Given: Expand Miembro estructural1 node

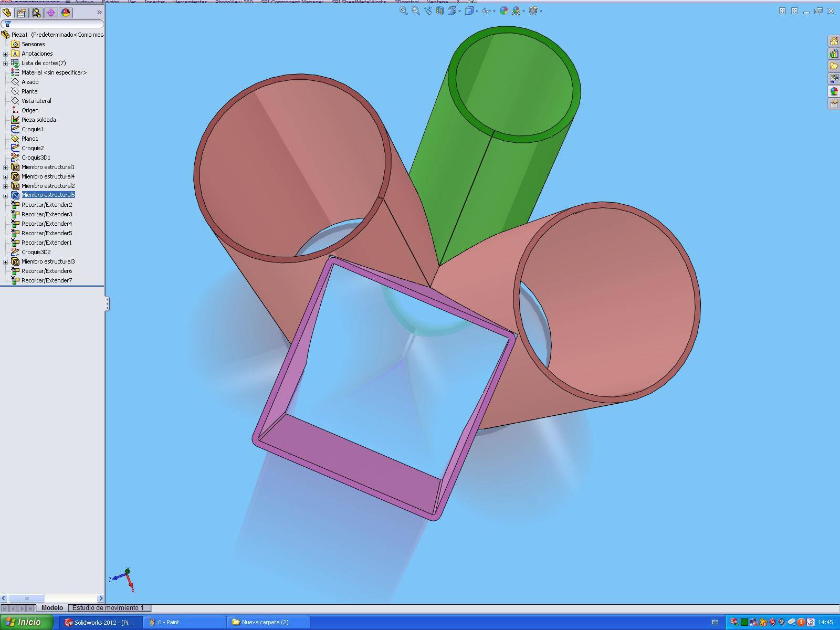Looking at the screenshot, I should coord(6,167).
